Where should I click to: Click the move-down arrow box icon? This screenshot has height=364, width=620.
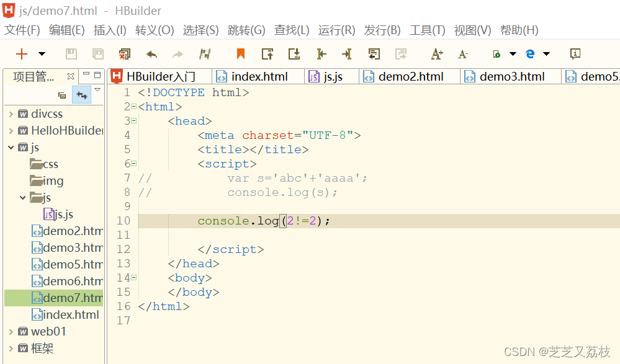294,54
